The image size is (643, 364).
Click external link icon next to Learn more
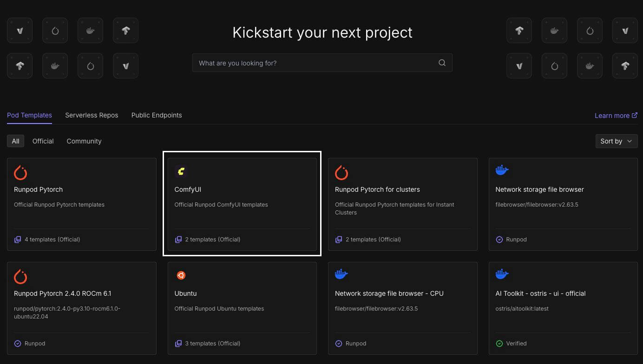coord(635,115)
